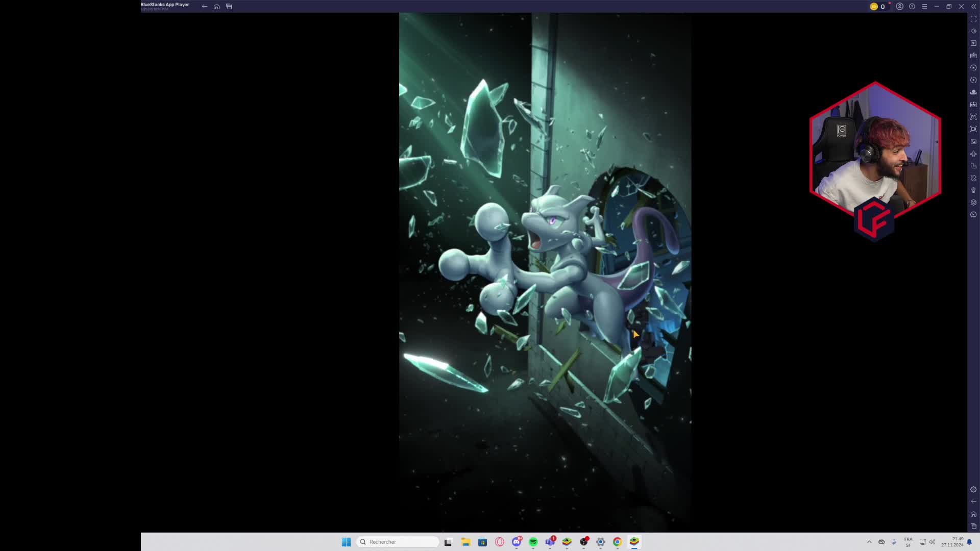Open the volume control in sidebar
Image resolution: width=980 pixels, height=551 pixels.
pyautogui.click(x=973, y=31)
